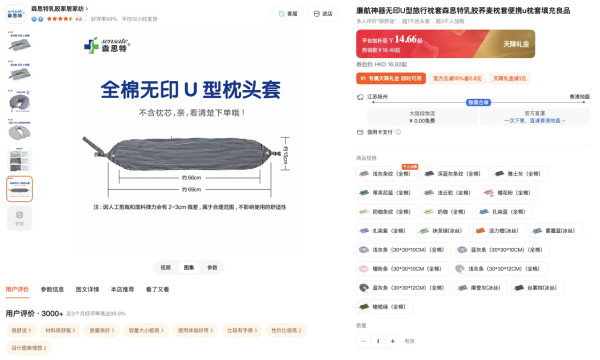The width and height of the screenshot is (600, 360).
Task: Expand 一次下单，直送香港地區 shipping dropdown
Action: coord(535,121)
